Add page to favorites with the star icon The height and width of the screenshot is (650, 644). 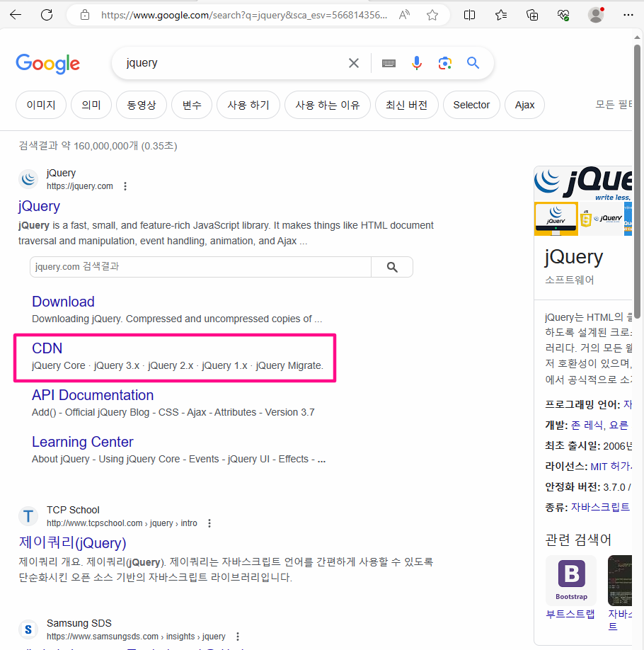click(x=432, y=16)
